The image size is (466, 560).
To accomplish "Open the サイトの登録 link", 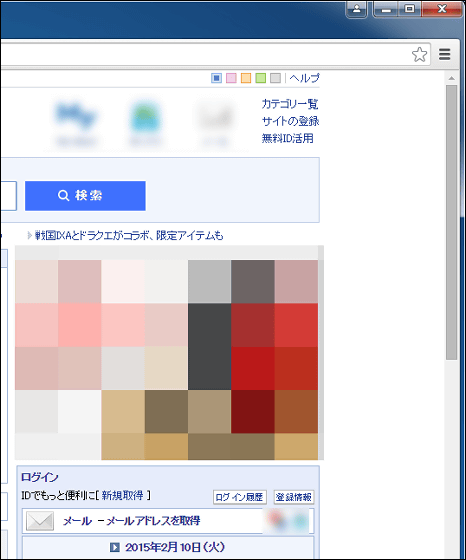I will click(x=290, y=121).
